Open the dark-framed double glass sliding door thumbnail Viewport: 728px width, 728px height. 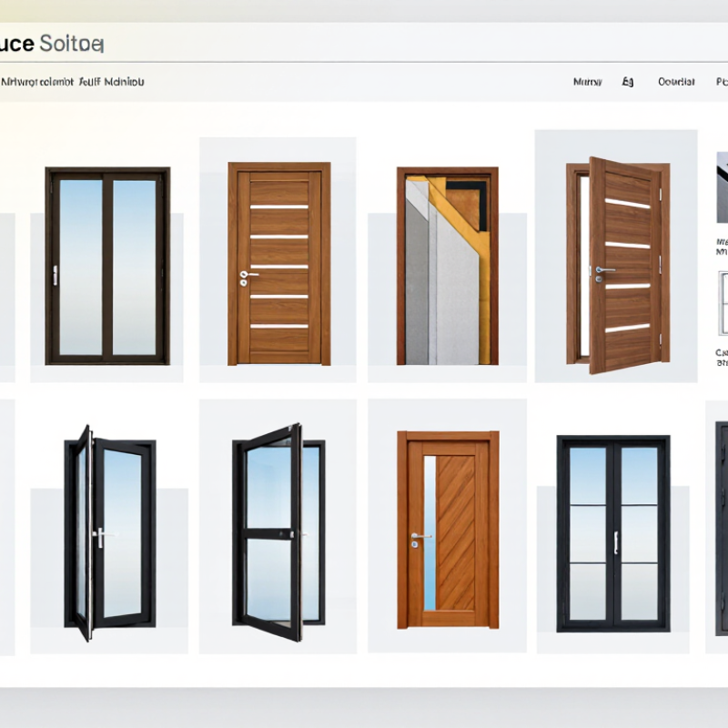pyautogui.click(x=107, y=266)
